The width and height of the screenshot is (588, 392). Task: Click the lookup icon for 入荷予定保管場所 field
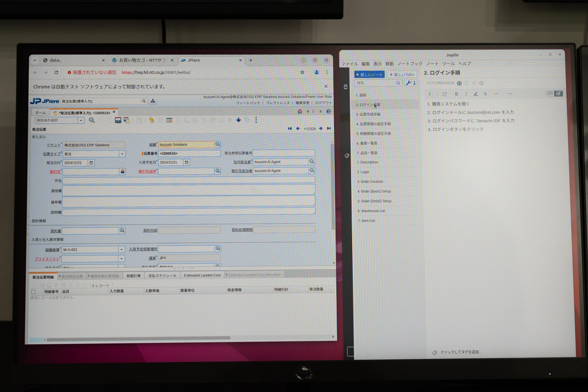pyautogui.click(x=218, y=249)
